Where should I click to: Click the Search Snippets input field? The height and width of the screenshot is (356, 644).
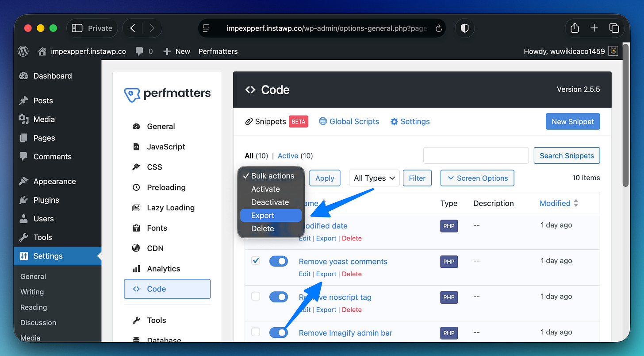coord(476,155)
